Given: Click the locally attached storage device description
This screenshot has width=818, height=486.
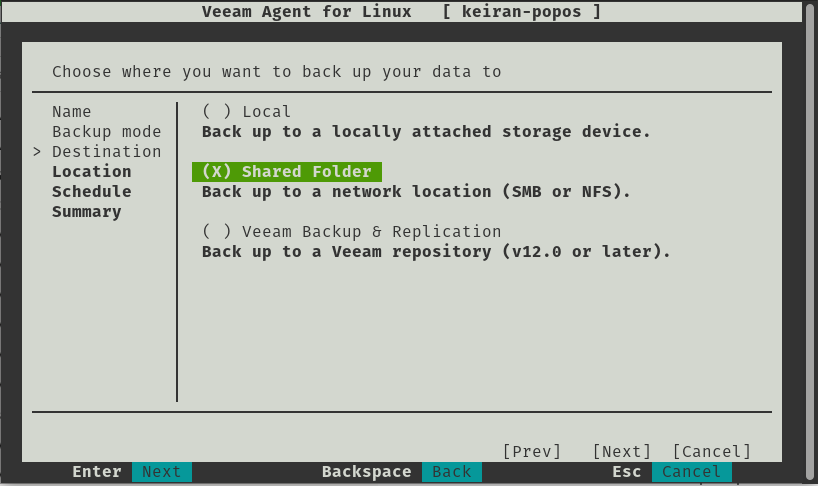Looking at the screenshot, I should pyautogui.click(x=426, y=131).
